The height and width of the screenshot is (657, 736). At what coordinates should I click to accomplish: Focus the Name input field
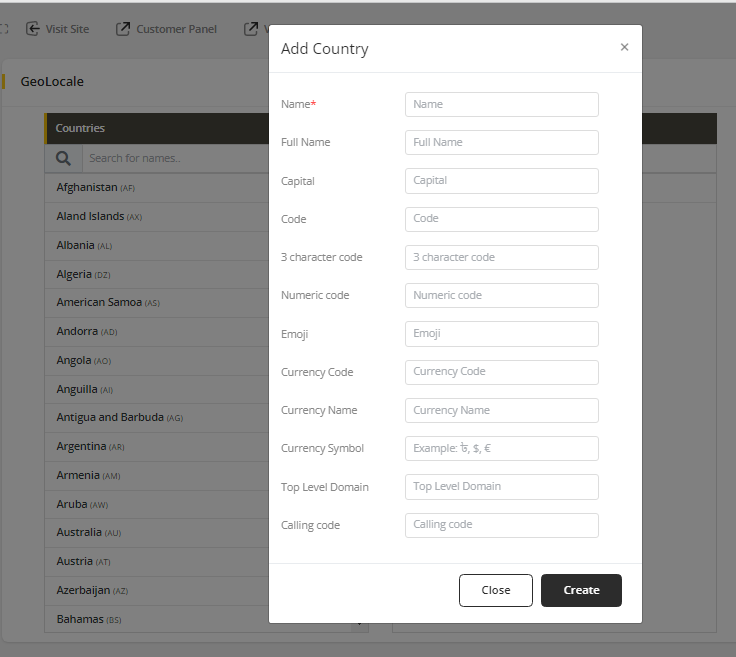pyautogui.click(x=501, y=104)
